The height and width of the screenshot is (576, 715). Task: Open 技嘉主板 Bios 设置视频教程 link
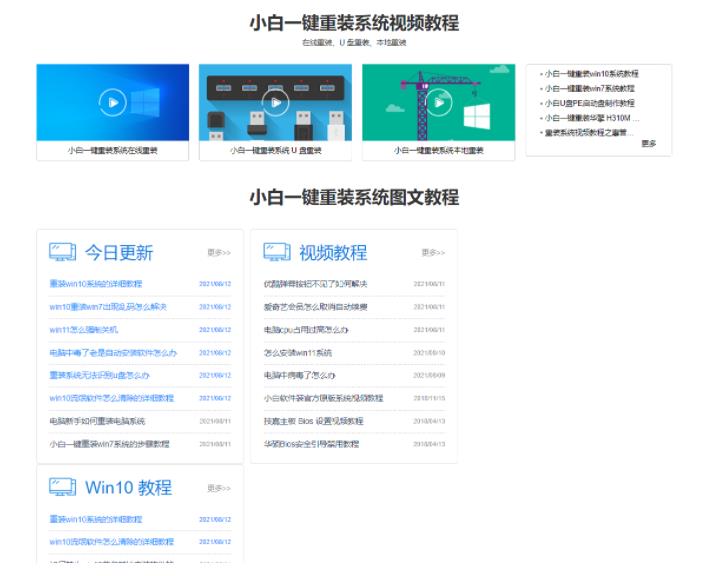[313, 421]
